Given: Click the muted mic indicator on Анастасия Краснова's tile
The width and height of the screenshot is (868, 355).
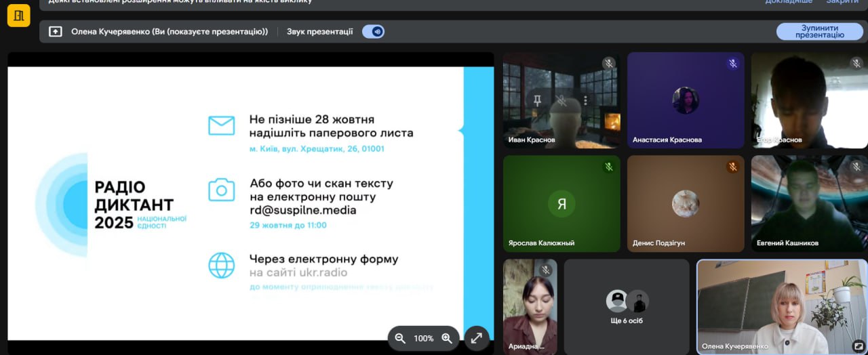Looking at the screenshot, I should pos(732,64).
